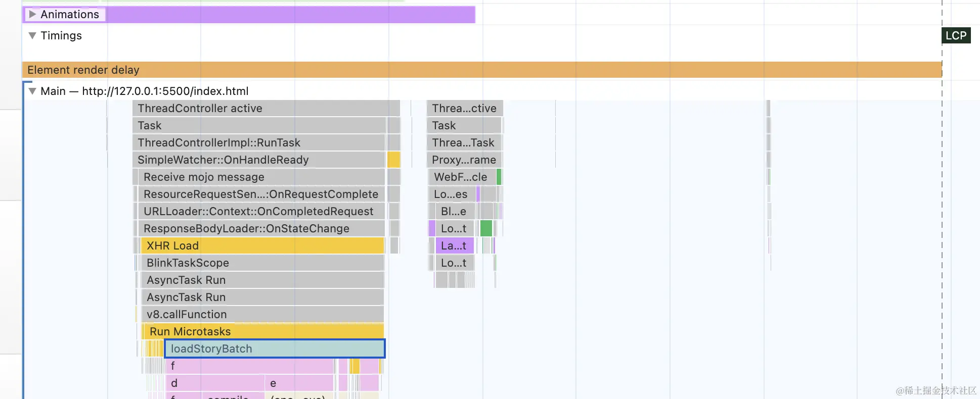Select the wide ThreadController active entry

[x=266, y=108]
